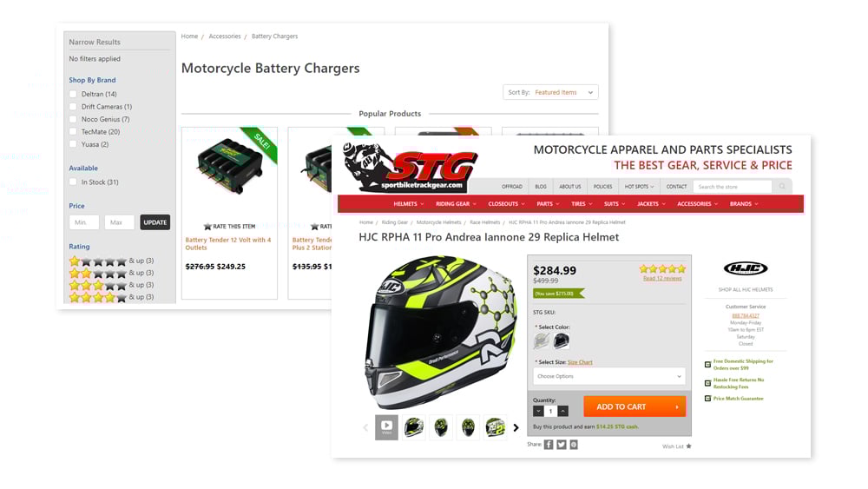Image resolution: width=868 pixels, height=489 pixels.
Task: Enable the TecMate brand filter
Action: click(x=73, y=132)
